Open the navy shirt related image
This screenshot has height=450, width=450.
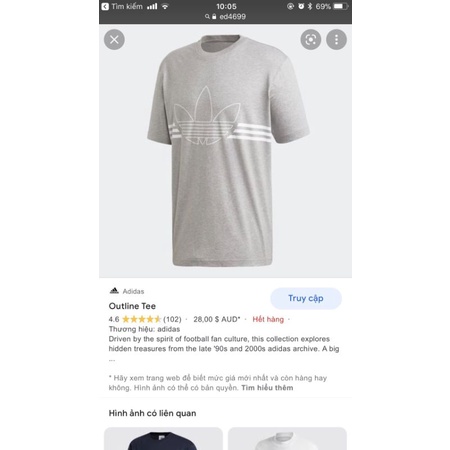163,439
